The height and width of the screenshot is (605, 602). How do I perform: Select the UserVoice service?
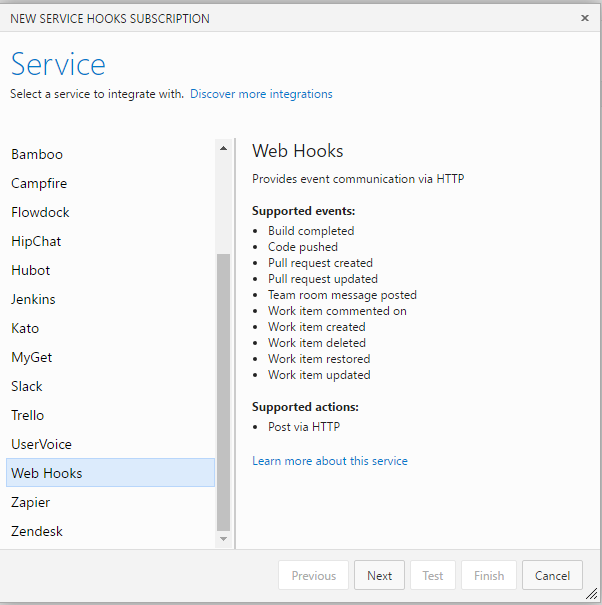pyautogui.click(x=110, y=444)
